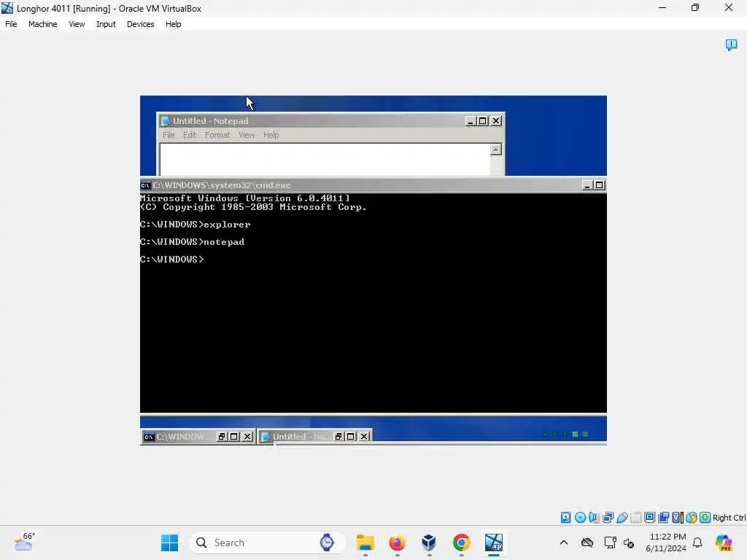The height and width of the screenshot is (560, 747).
Task: Click the clock icon in the Search box
Action: 327,542
